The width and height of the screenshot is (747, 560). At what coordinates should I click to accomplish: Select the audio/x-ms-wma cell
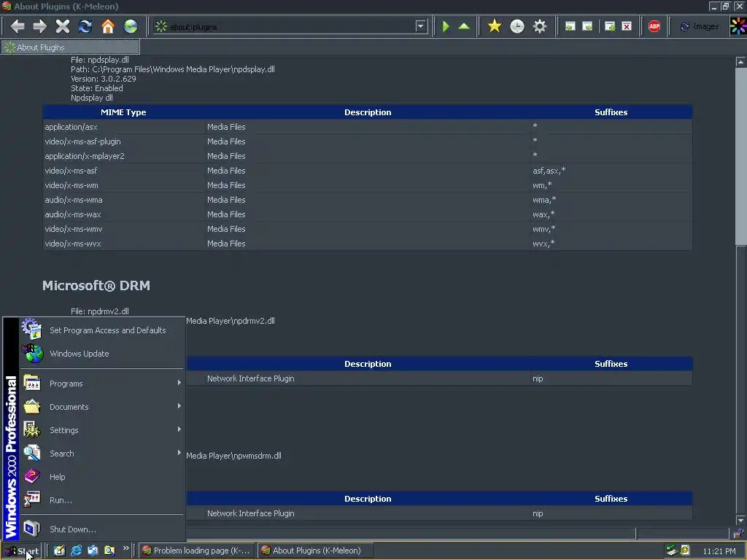pos(124,200)
